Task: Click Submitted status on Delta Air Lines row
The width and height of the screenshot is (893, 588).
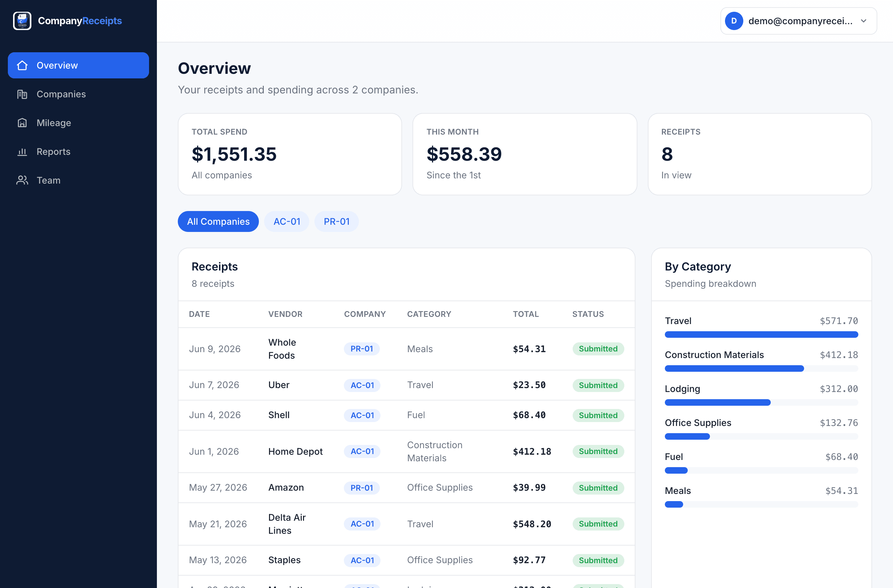Action: click(598, 524)
